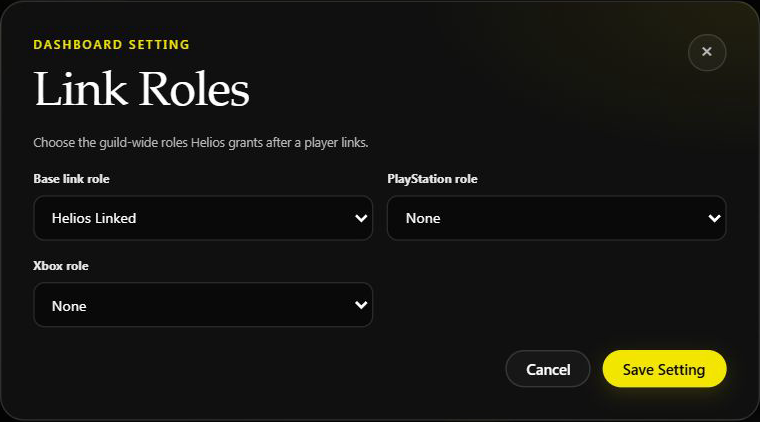Screen dimensions: 760x422
Task: Close the Link Roles dialog with X
Action: coord(707,52)
